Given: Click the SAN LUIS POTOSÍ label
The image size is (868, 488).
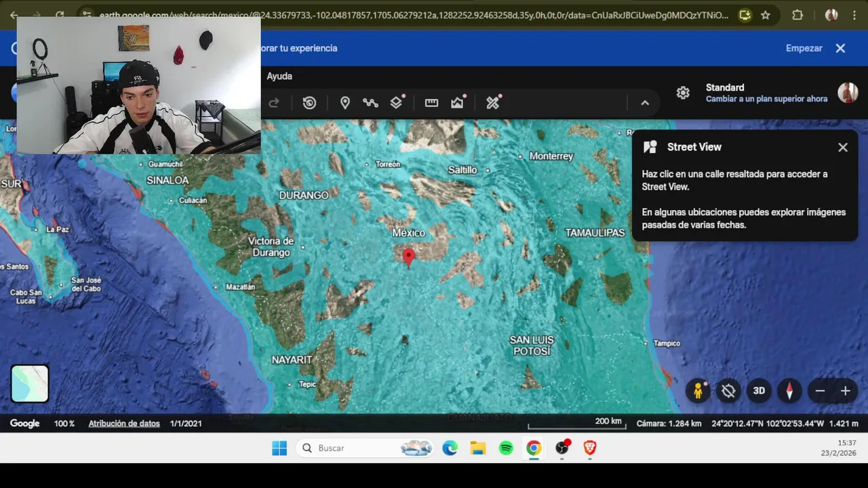Looking at the screenshot, I should (532, 346).
